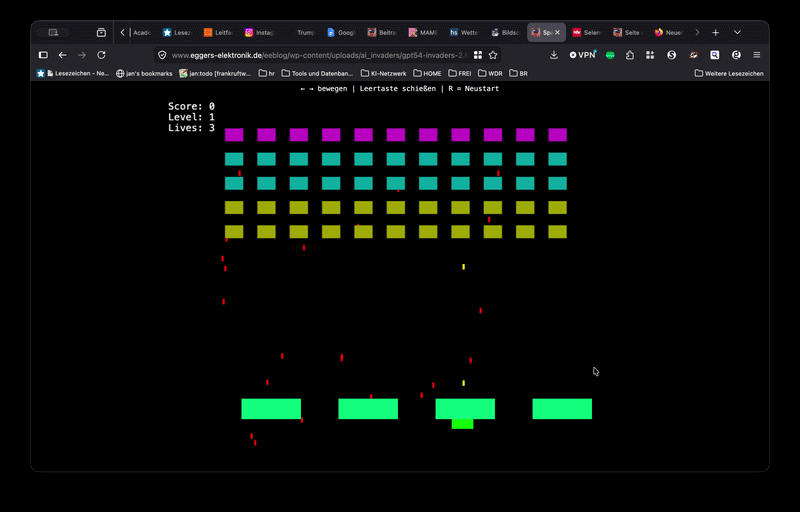
Task: Open jan's bookmarks link
Action: point(144,73)
